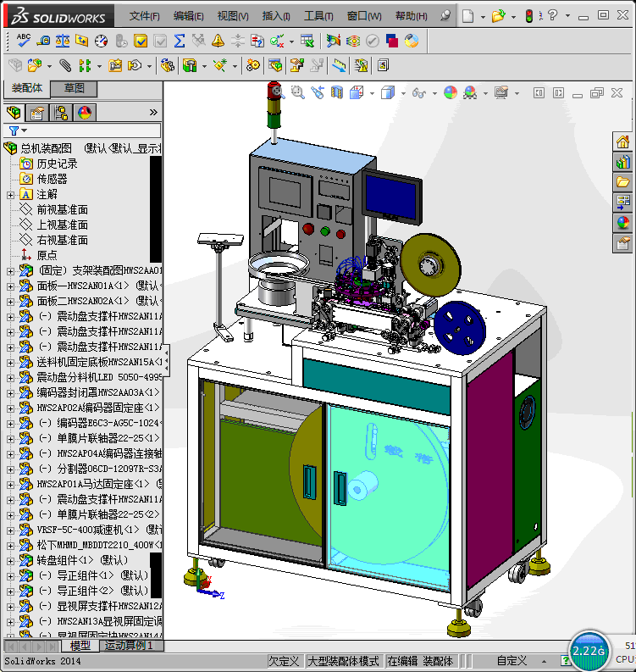Switch to the 运动算例1 tab

[x=129, y=646]
